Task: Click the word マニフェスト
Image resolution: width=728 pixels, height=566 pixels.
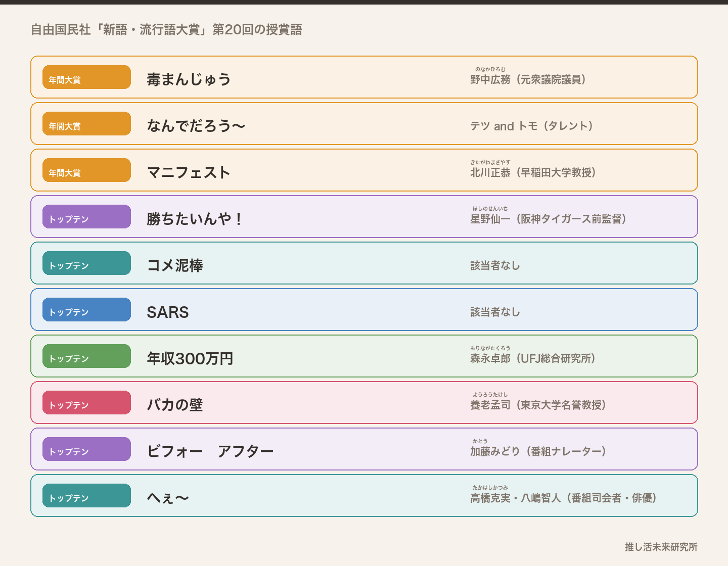Action: 189,172
